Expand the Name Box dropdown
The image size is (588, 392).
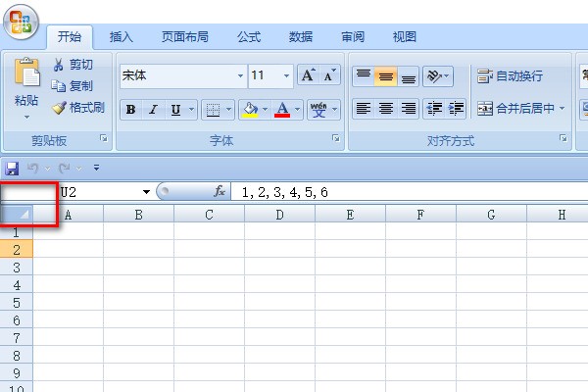(x=146, y=192)
